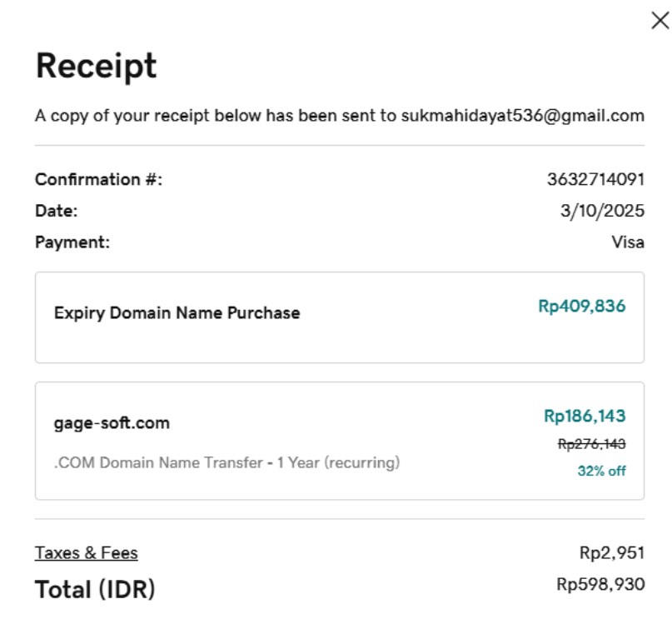
Task: Click the Rp409,836 price
Action: click(581, 307)
